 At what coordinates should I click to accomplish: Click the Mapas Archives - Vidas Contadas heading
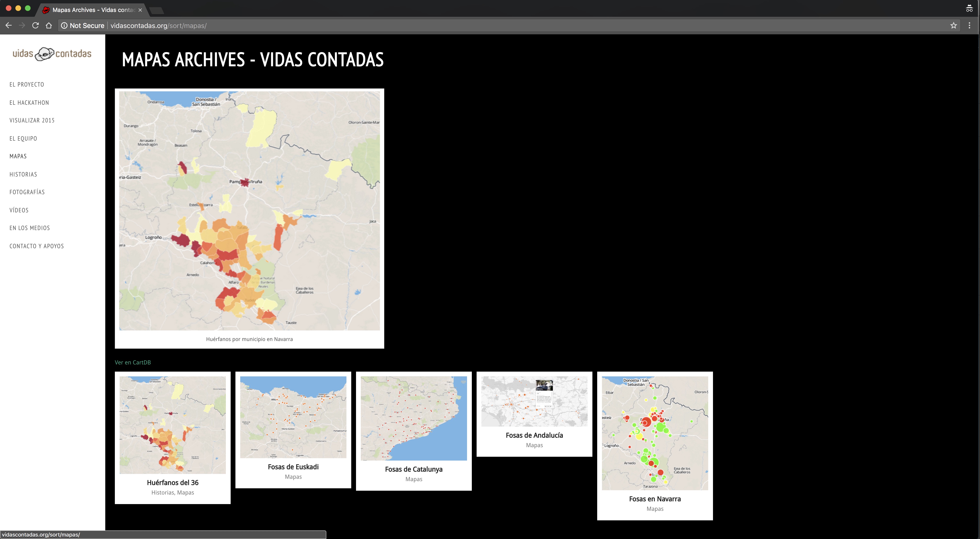[253, 60]
